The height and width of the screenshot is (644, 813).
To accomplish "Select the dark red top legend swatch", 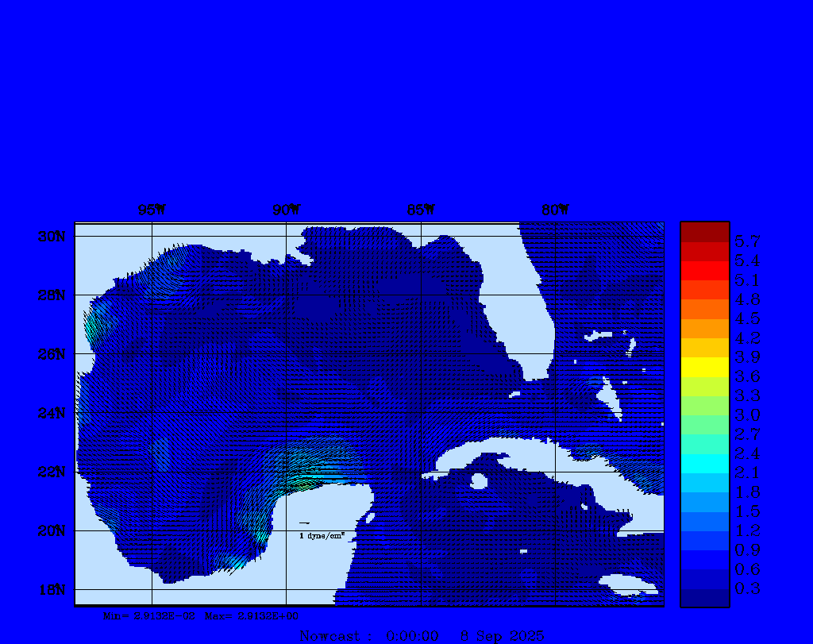I will click(704, 232).
